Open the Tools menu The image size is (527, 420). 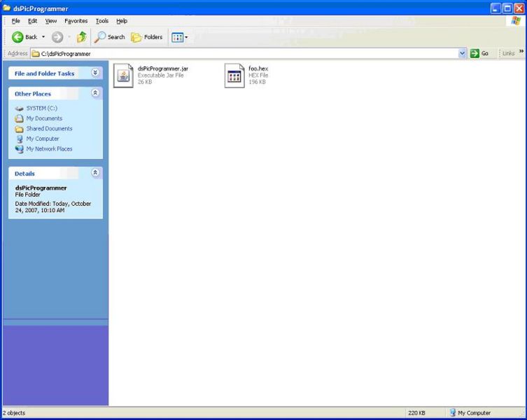[102, 21]
